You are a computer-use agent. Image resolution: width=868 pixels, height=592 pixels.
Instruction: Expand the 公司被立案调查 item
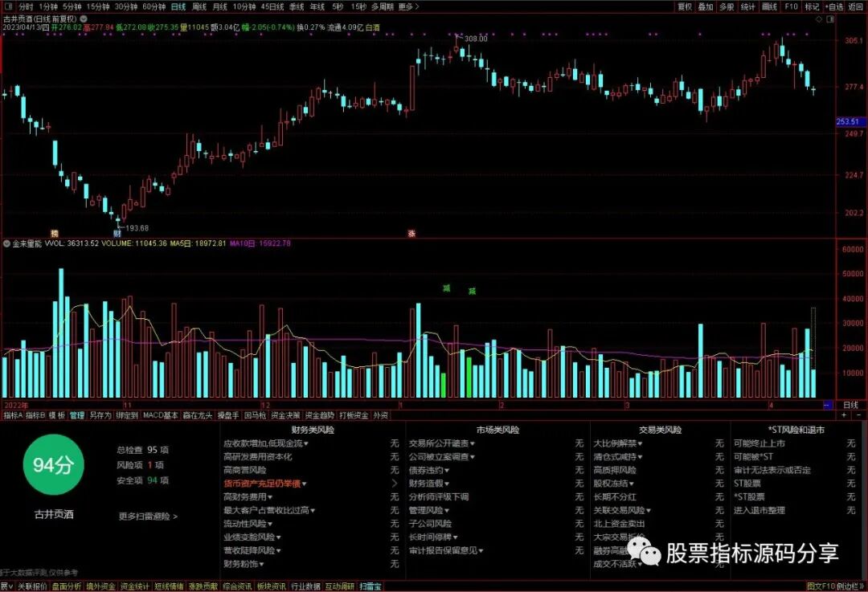[442, 456]
